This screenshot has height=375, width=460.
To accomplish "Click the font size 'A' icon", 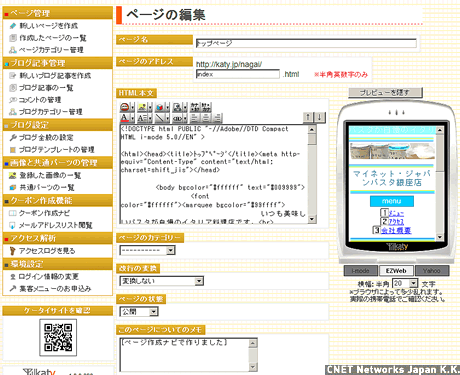I will coord(142,118).
